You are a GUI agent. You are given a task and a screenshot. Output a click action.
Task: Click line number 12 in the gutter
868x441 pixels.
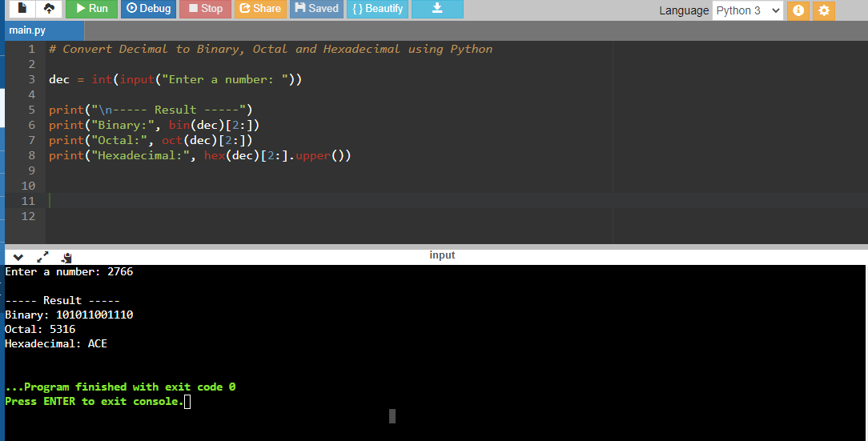28,216
